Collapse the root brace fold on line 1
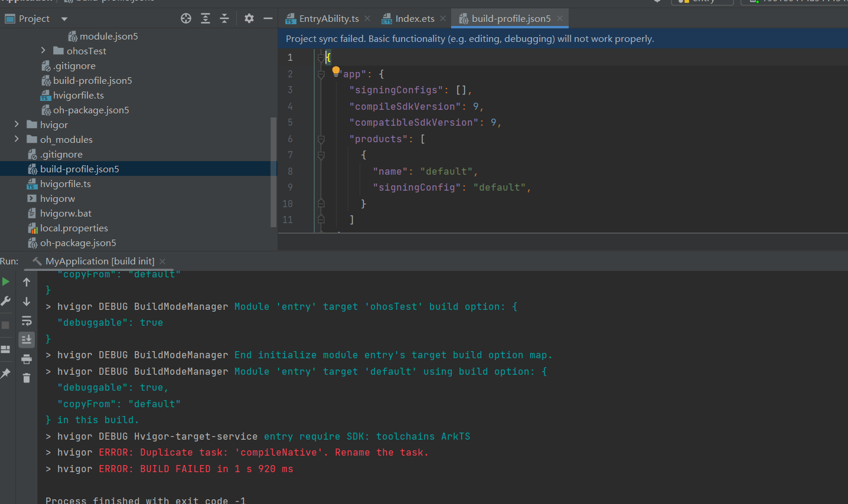Viewport: 848px width, 504px height. coord(321,58)
